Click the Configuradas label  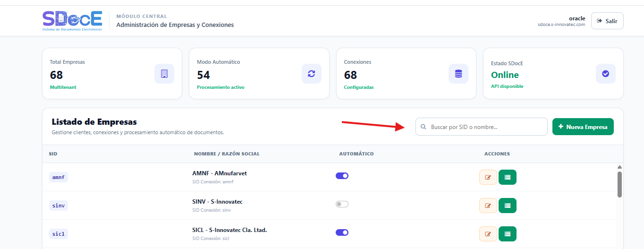(359, 87)
